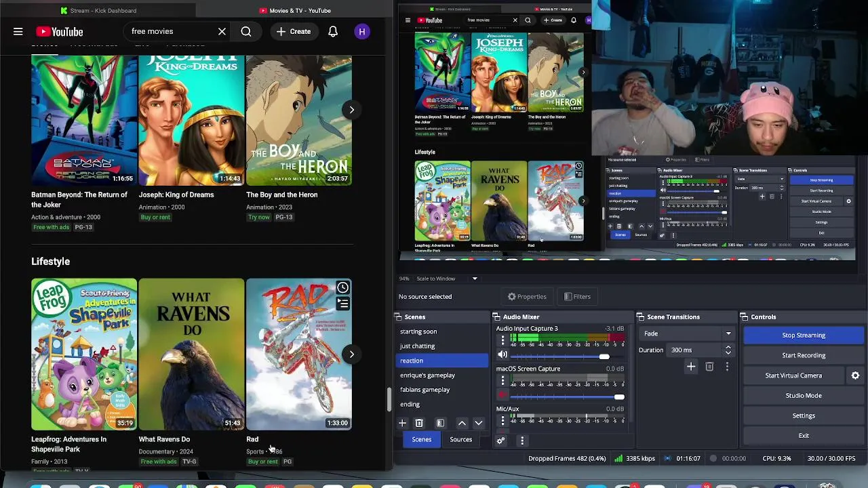The image size is (868, 488).
Task: Adjust Duration 300 ms stepper arrows
Action: (x=728, y=350)
